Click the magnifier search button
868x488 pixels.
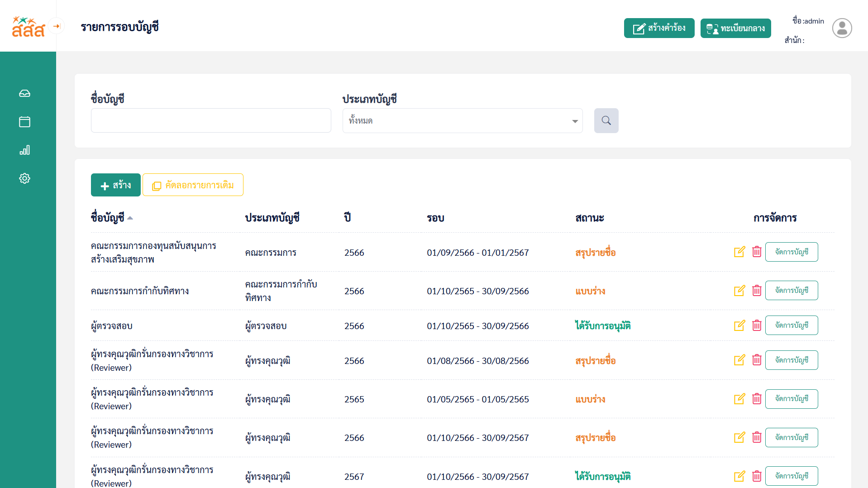(x=606, y=120)
